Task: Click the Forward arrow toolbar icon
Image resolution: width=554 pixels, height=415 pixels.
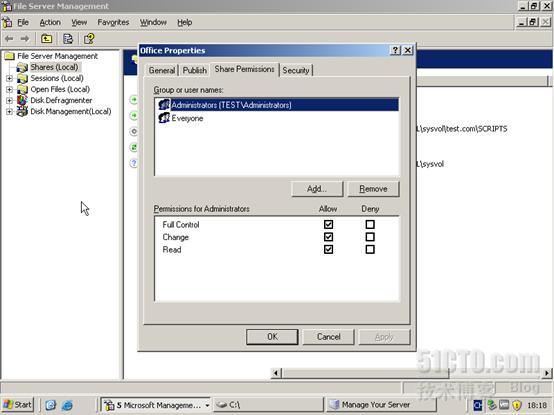Action: click(25, 38)
